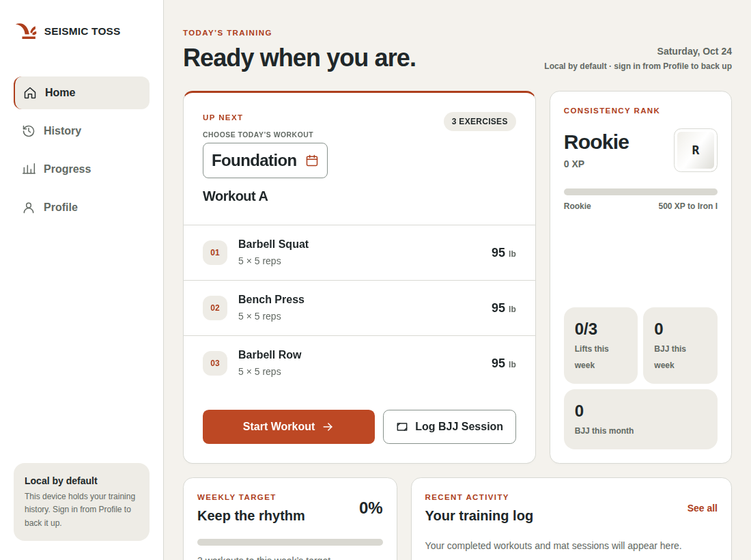Viewport: 751px width, 560px height.
Task: Go to the Home page
Action: tap(81, 93)
